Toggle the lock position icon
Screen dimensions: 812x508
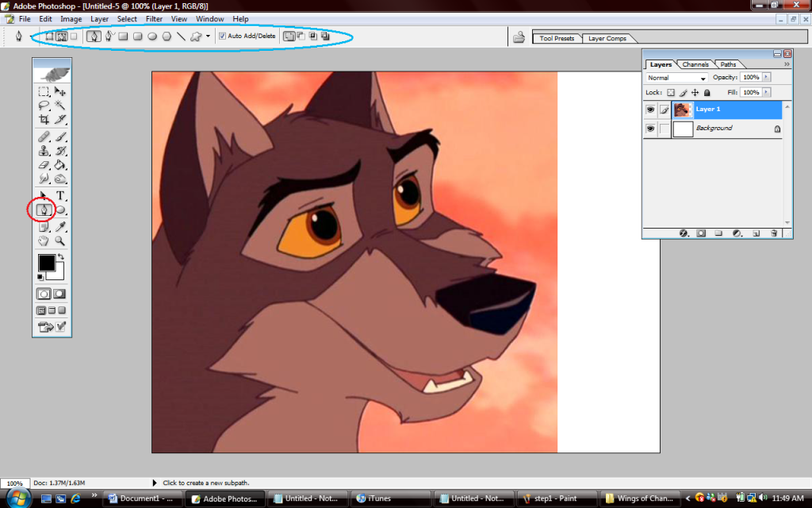pyautogui.click(x=695, y=93)
